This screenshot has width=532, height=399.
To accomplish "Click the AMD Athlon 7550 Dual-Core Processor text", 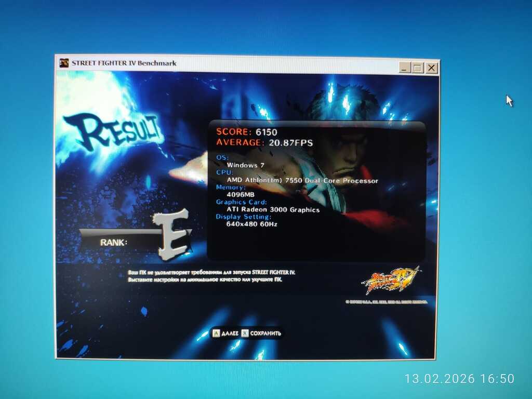I will click(x=302, y=180).
